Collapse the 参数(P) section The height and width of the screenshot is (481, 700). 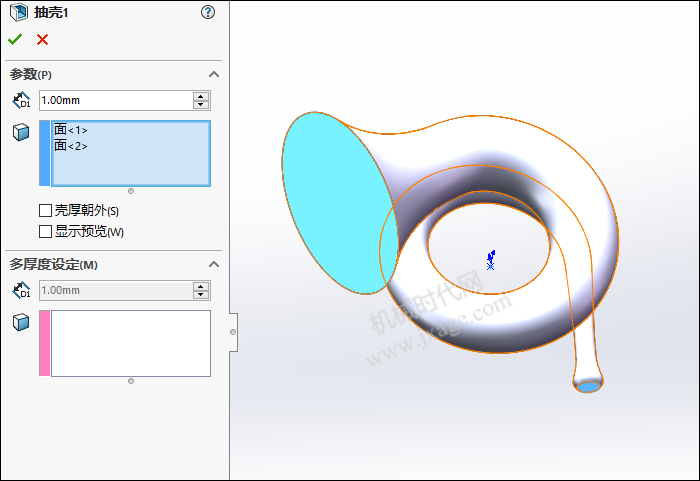(213, 75)
